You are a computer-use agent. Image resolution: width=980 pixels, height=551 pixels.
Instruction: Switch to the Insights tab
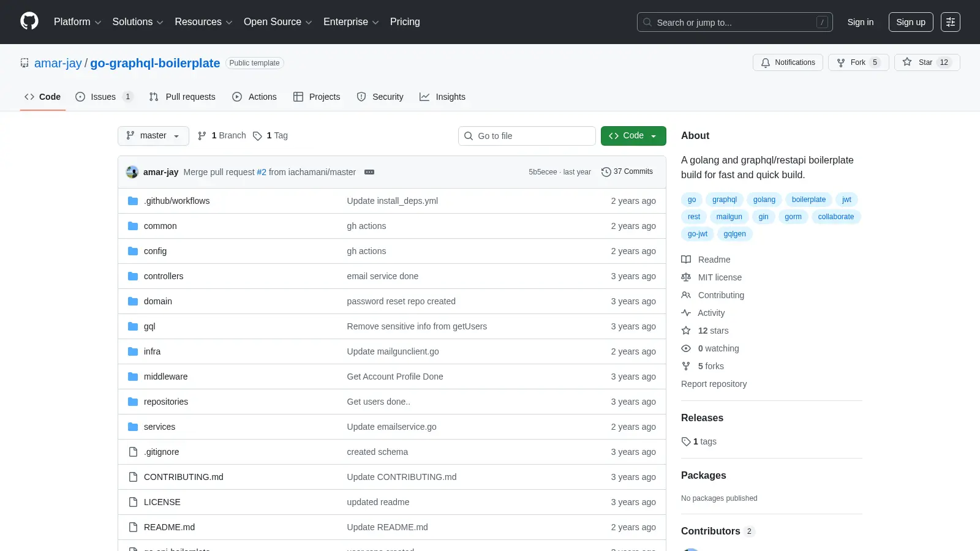[x=442, y=97]
